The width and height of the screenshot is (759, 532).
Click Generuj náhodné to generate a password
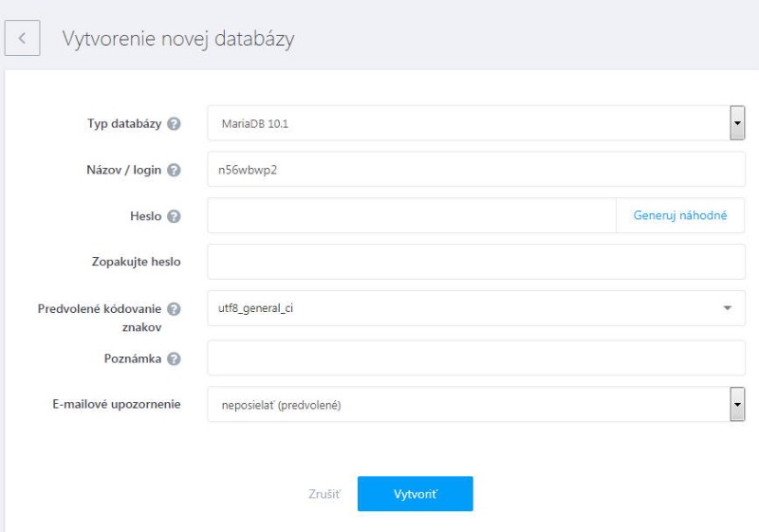coord(680,215)
